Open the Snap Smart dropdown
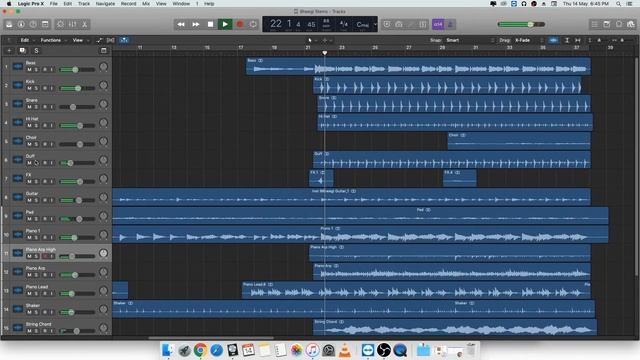Image resolution: width=640 pixels, height=360 pixels. click(x=469, y=40)
